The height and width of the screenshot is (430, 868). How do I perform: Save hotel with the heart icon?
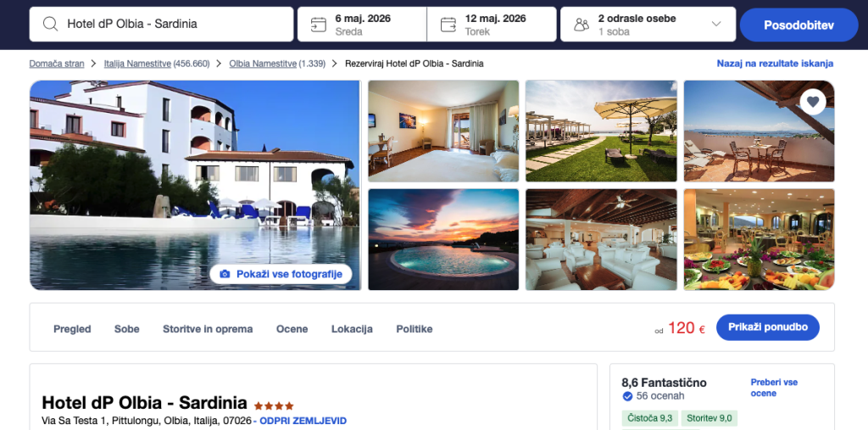(813, 102)
